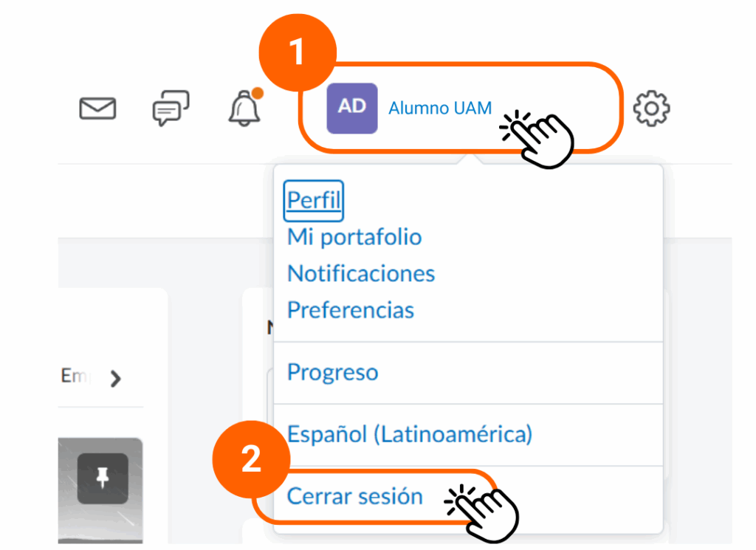Click the orange step 2 badge
Screen dimensions: 756x550
pos(251,459)
